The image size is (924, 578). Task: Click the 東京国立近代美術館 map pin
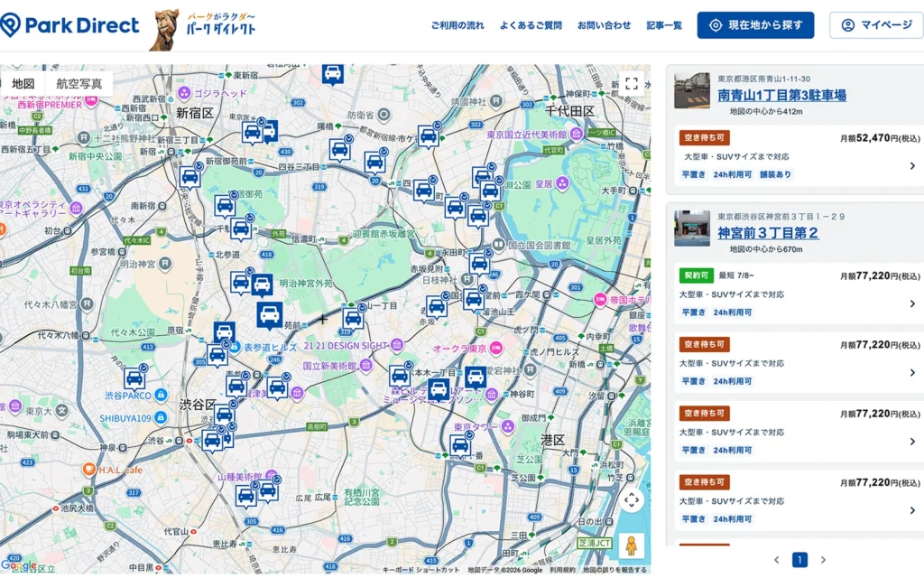tap(577, 134)
